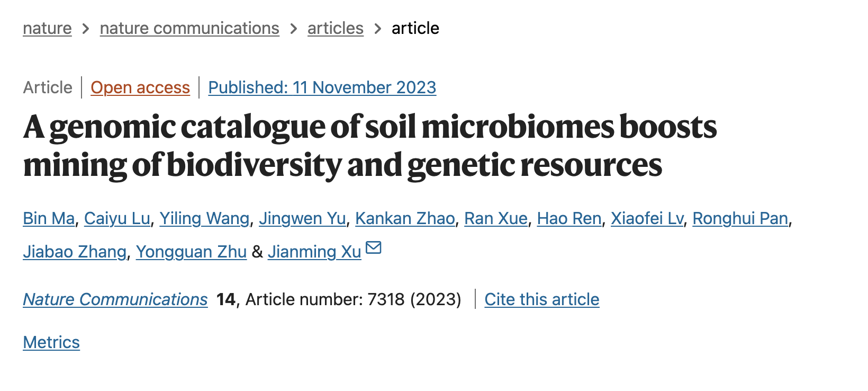Select author Yongguan Zhu

[191, 252]
